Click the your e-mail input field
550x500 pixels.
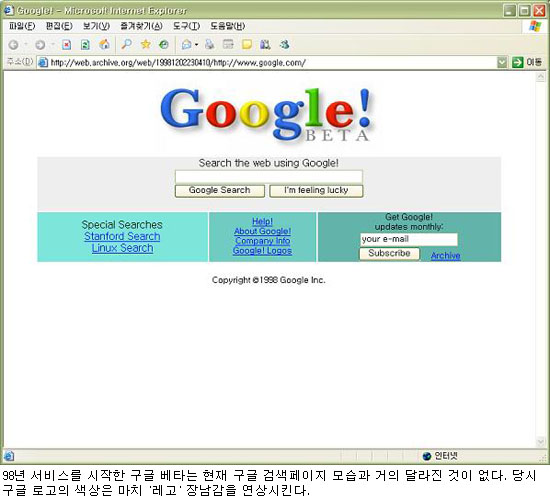(409, 239)
